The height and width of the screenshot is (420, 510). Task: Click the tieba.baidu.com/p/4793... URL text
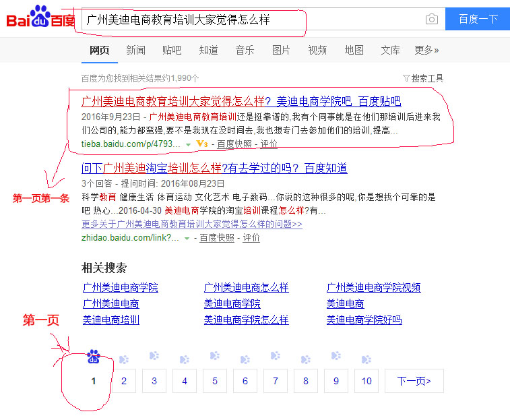pyautogui.click(x=131, y=144)
